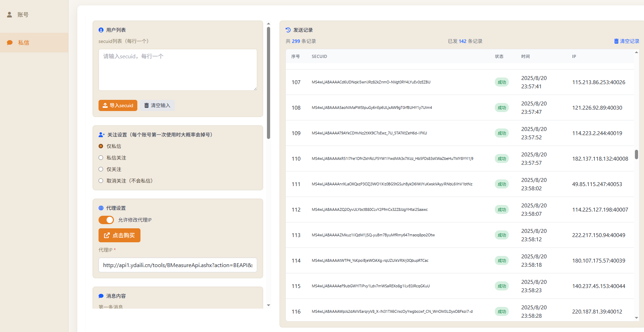Choose the 私信关注 radio option
Viewport: 644px width, 332px height.
pos(101,158)
